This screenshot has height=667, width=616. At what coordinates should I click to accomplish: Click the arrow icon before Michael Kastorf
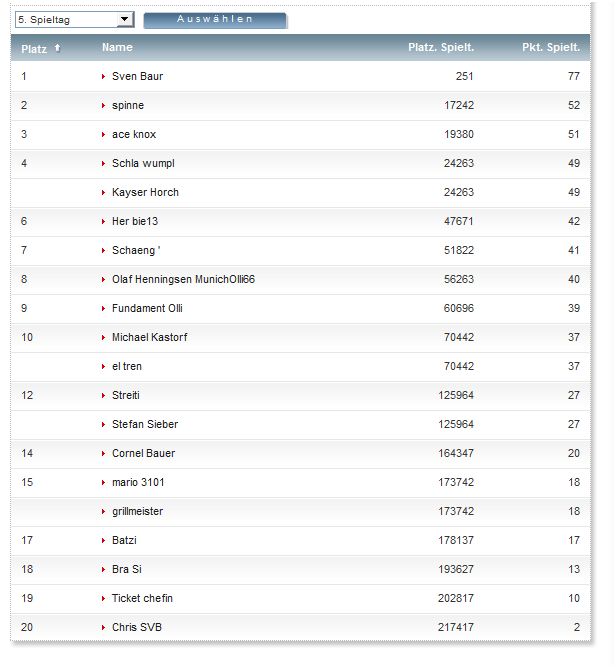click(x=104, y=337)
